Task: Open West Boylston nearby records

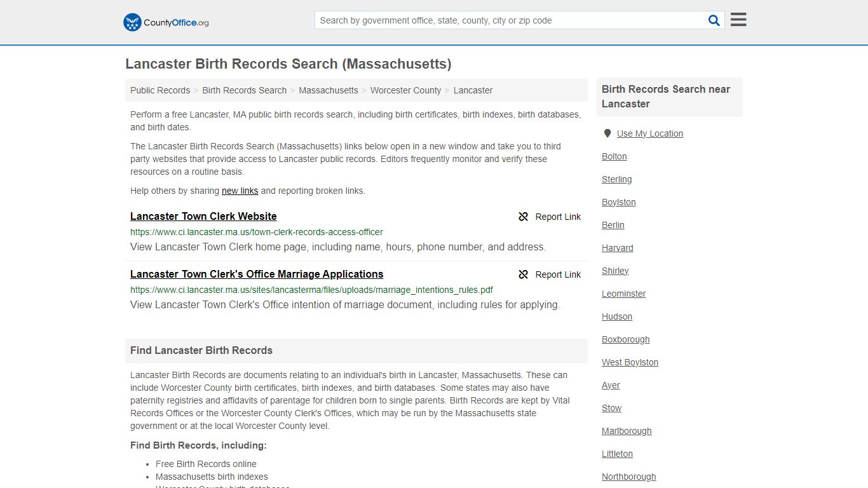Action: pos(630,362)
